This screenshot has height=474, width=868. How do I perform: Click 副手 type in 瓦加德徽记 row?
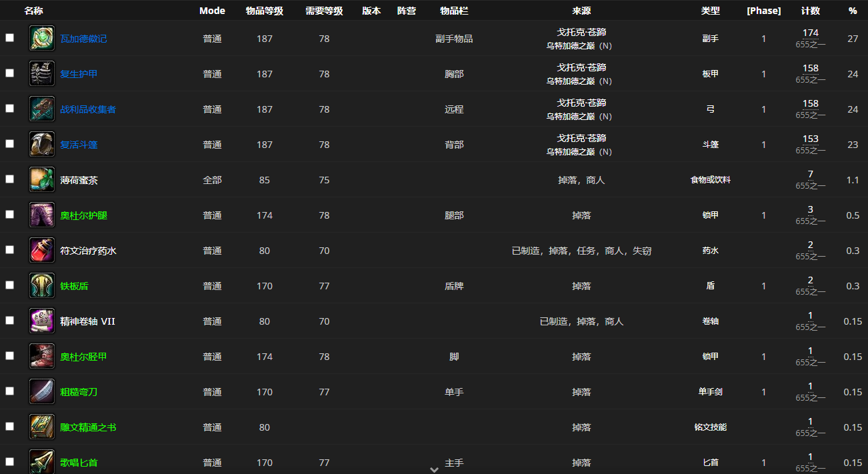pos(711,39)
